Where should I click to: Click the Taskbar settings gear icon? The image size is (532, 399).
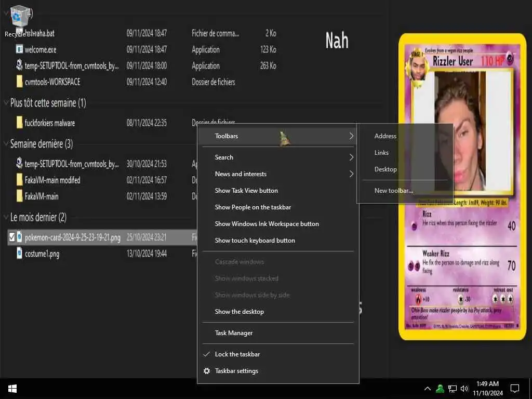click(207, 371)
